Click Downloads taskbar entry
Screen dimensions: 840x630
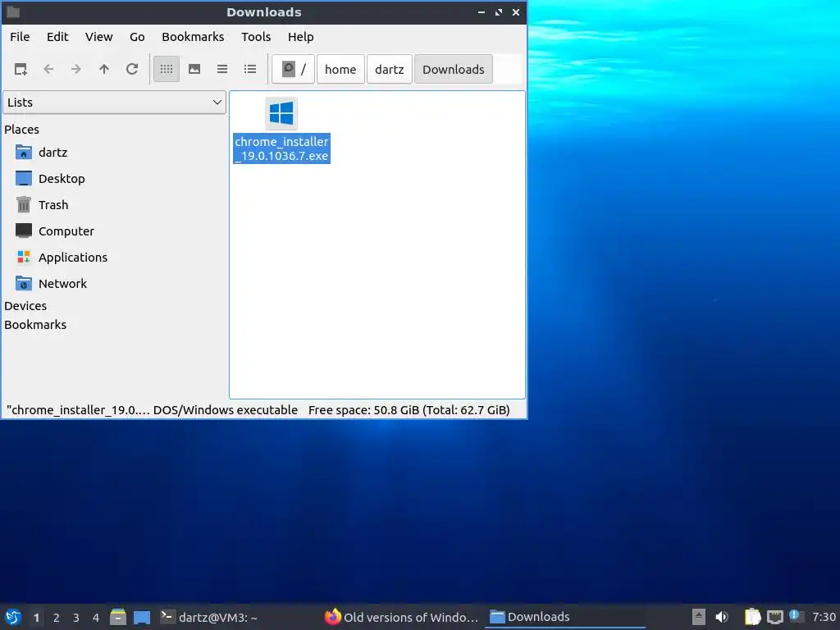(x=565, y=617)
